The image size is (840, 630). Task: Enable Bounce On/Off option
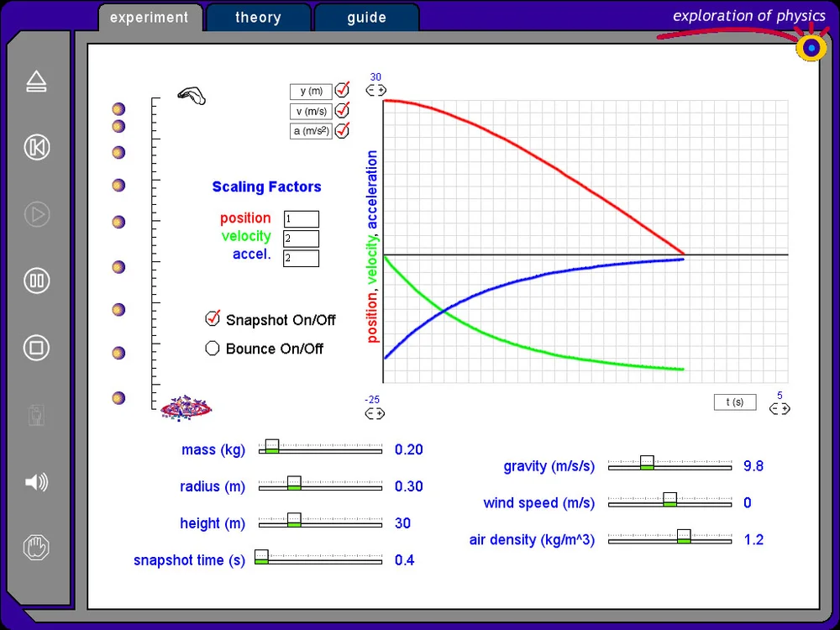(213, 348)
